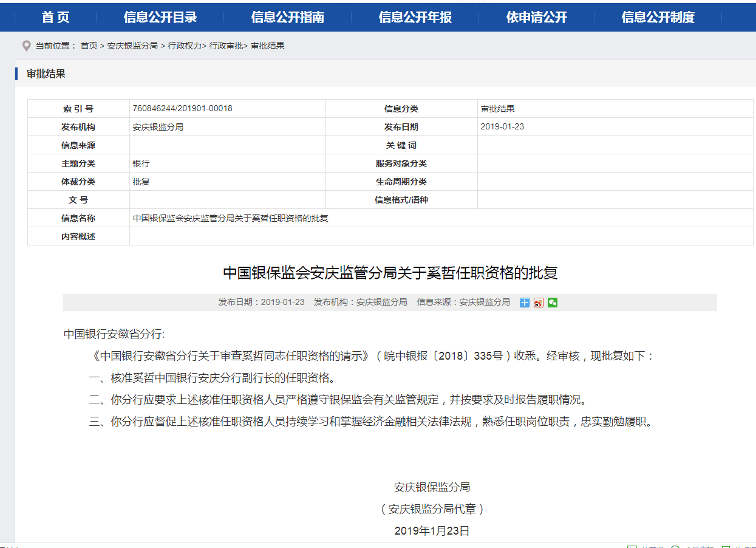The height and width of the screenshot is (548, 756).
Task: Click the 审批结果 section heading
Action: pyautogui.click(x=46, y=74)
